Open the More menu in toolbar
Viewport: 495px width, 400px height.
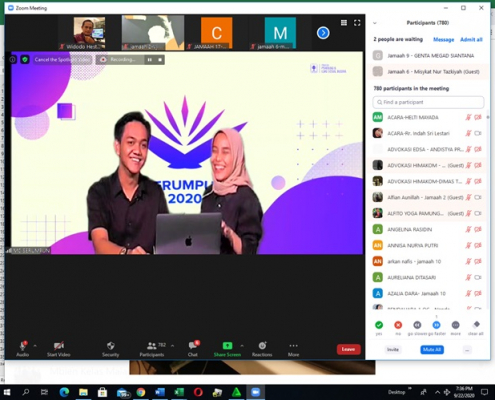[x=293, y=349]
